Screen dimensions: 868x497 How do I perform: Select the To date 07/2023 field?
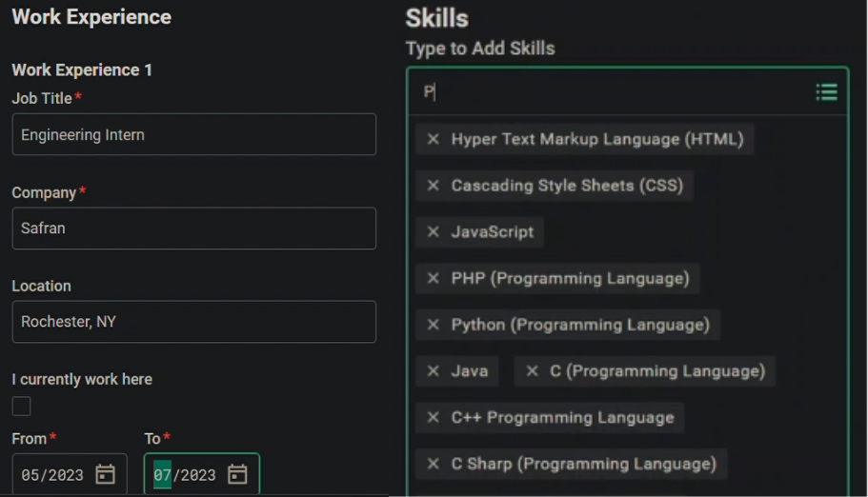tap(202, 474)
